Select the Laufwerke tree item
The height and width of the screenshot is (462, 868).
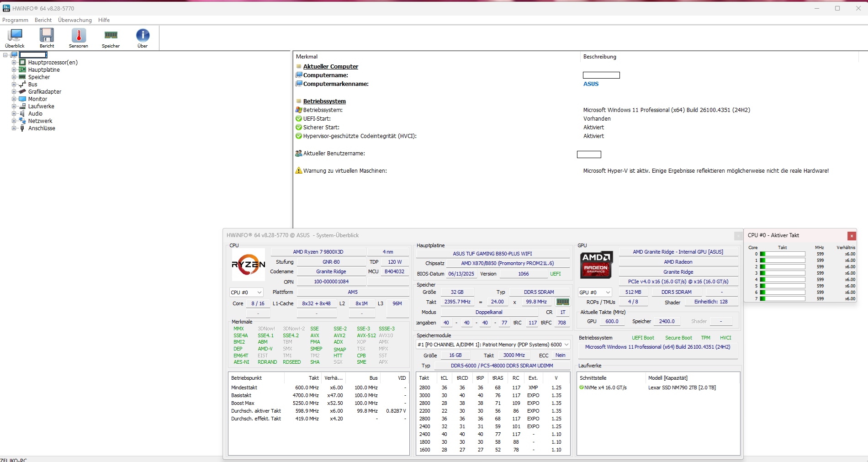pyautogui.click(x=41, y=106)
